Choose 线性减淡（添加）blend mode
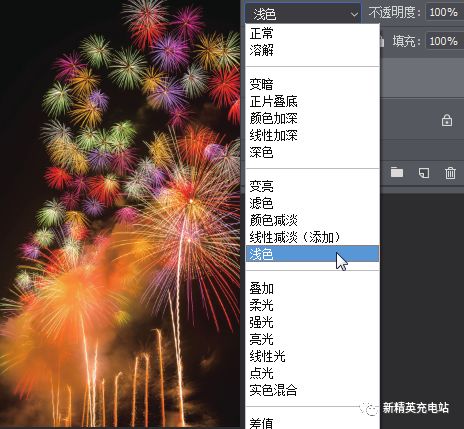Image resolution: width=464 pixels, height=429 pixels. point(312,237)
